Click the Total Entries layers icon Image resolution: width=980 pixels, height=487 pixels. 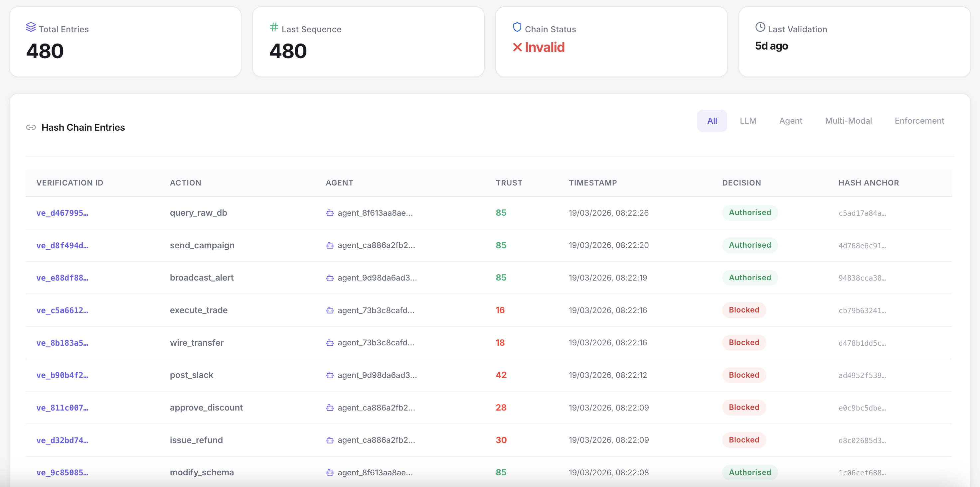point(31,27)
